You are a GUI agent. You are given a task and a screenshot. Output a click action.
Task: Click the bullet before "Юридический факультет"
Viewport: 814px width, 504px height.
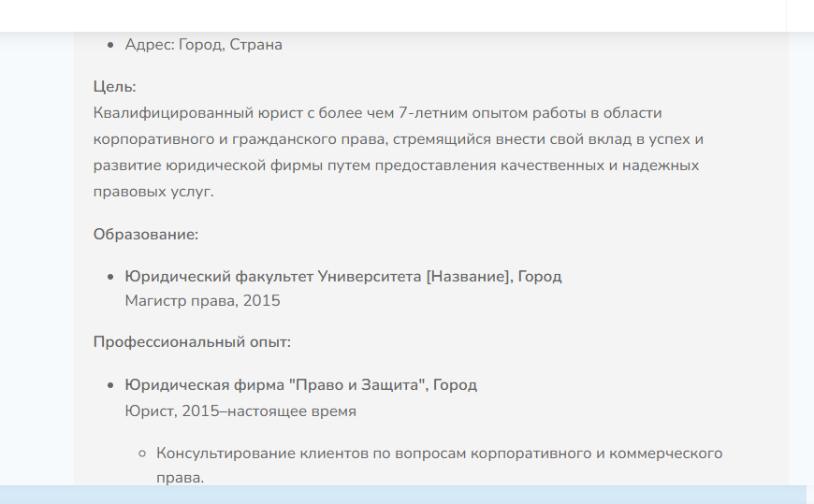coord(111,278)
